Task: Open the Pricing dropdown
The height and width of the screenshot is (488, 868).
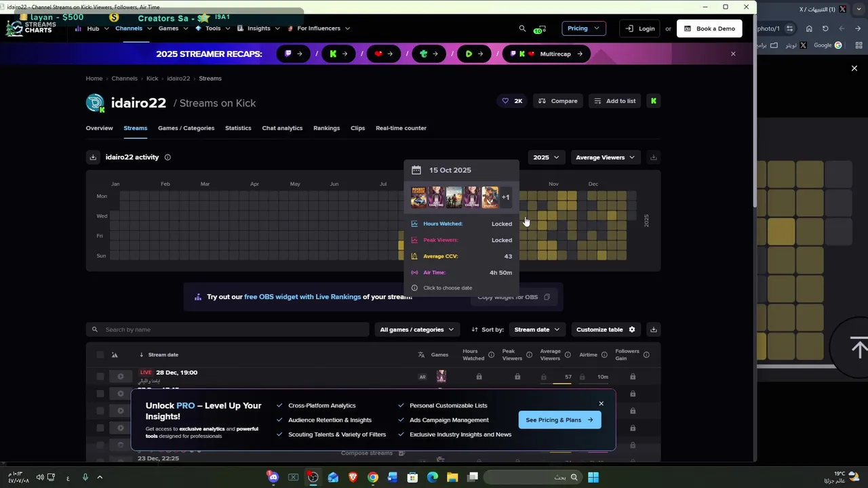Action: pos(584,28)
